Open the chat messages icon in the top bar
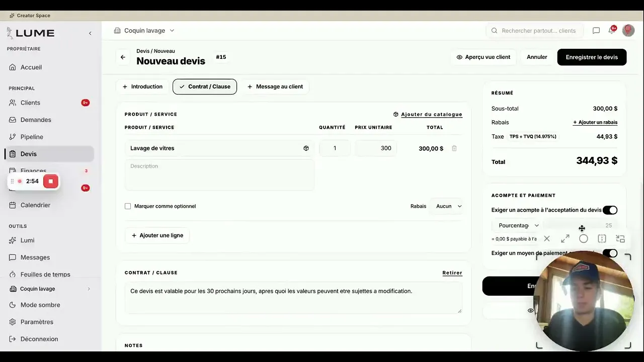Viewport: 644px width, 362px height. coord(596,31)
